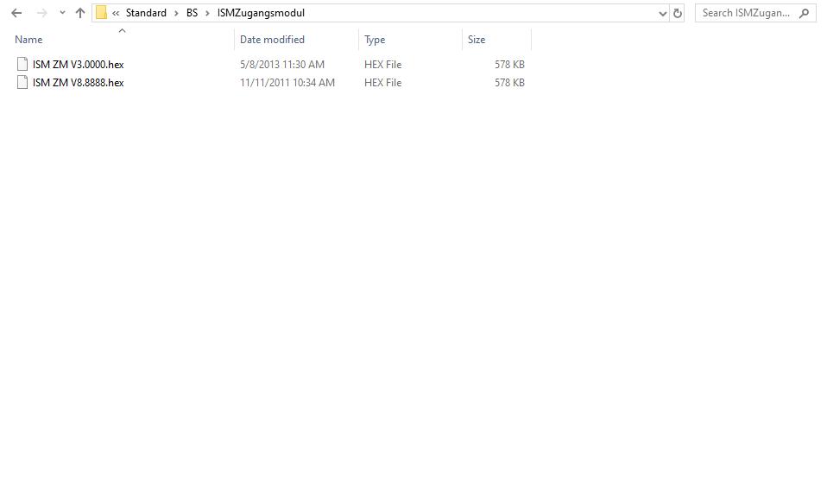Viewport: 827px width, 504px height.
Task: Click the refresh icon beside the address bar
Action: coord(678,13)
